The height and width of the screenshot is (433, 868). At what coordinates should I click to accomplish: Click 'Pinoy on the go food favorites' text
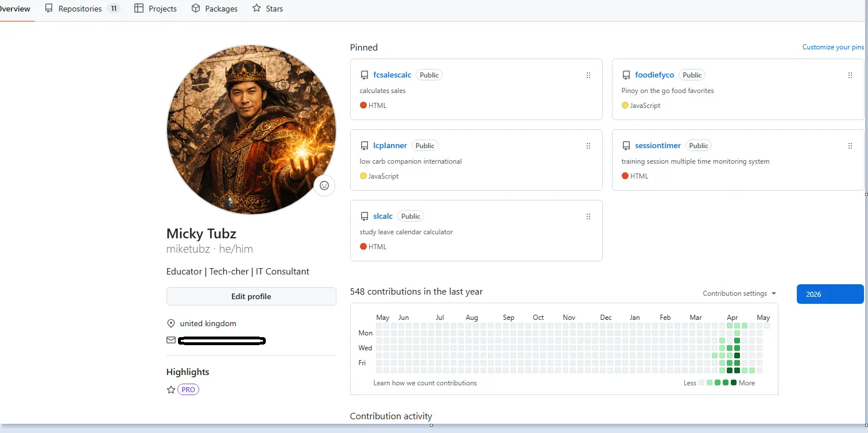click(668, 91)
